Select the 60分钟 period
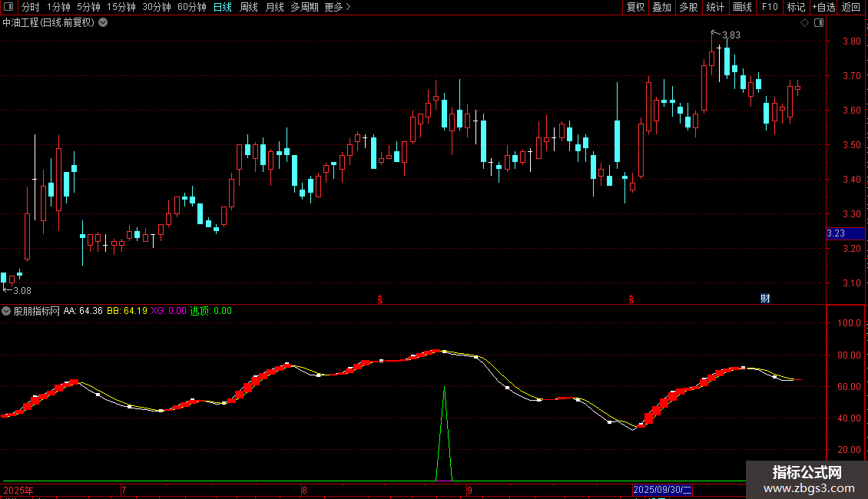Image resolution: width=868 pixels, height=499 pixels. point(192,7)
